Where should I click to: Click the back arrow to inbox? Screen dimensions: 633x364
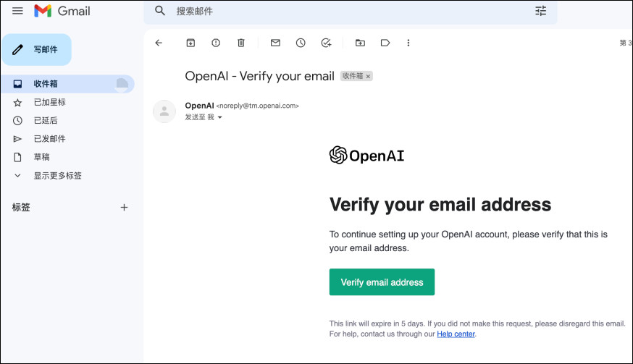159,43
